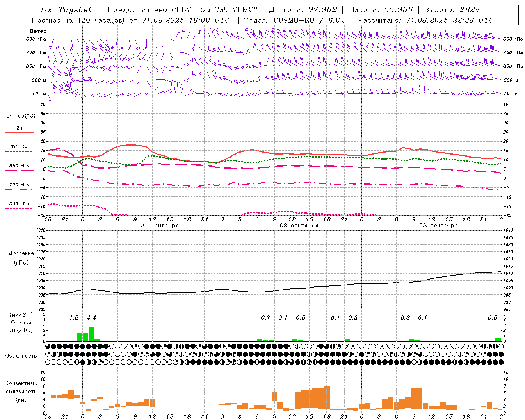Click the "Ветер" wind panel label
This screenshot has height=420, width=525.
pyautogui.click(x=38, y=31)
